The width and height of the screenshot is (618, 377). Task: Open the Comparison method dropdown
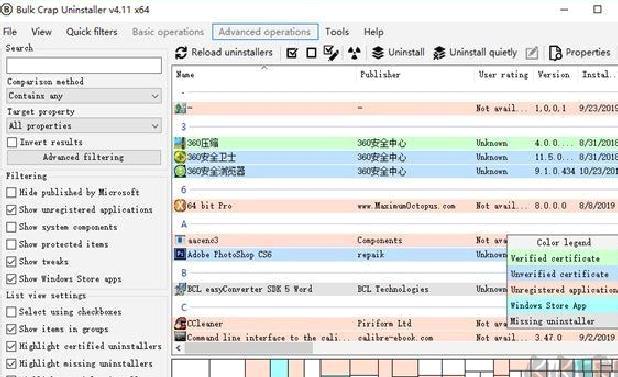coord(84,96)
